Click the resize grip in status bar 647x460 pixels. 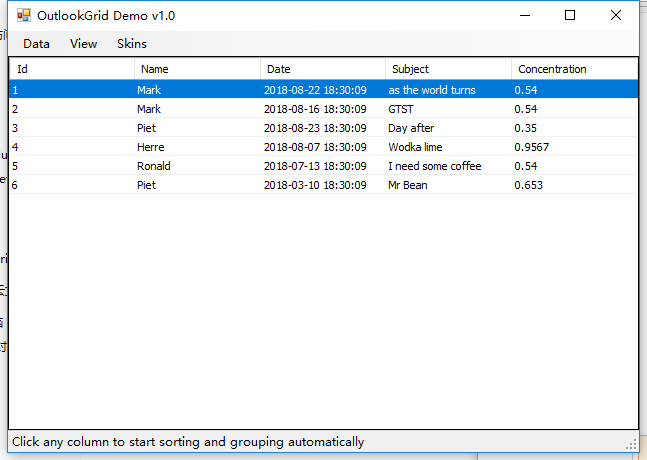(x=631, y=444)
